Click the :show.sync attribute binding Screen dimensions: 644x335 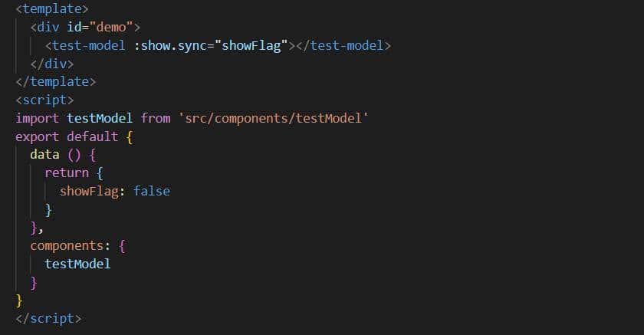[x=173, y=45]
